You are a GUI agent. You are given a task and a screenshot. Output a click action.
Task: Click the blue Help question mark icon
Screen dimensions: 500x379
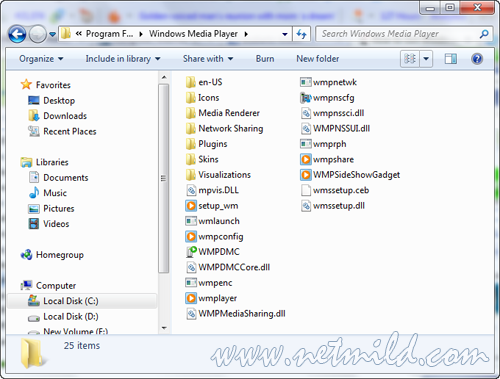click(x=477, y=59)
